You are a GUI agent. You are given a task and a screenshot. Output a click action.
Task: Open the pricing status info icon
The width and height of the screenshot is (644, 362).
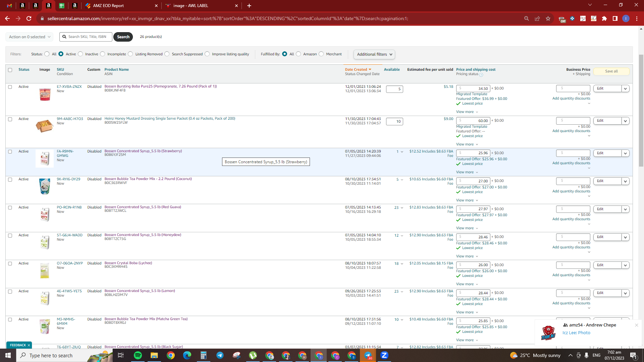tap(481, 75)
